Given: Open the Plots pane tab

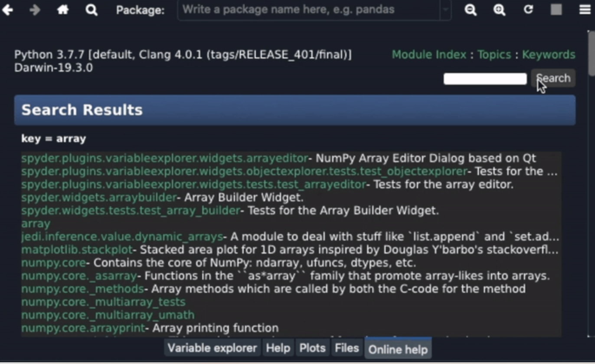Looking at the screenshot, I should pos(312,348).
